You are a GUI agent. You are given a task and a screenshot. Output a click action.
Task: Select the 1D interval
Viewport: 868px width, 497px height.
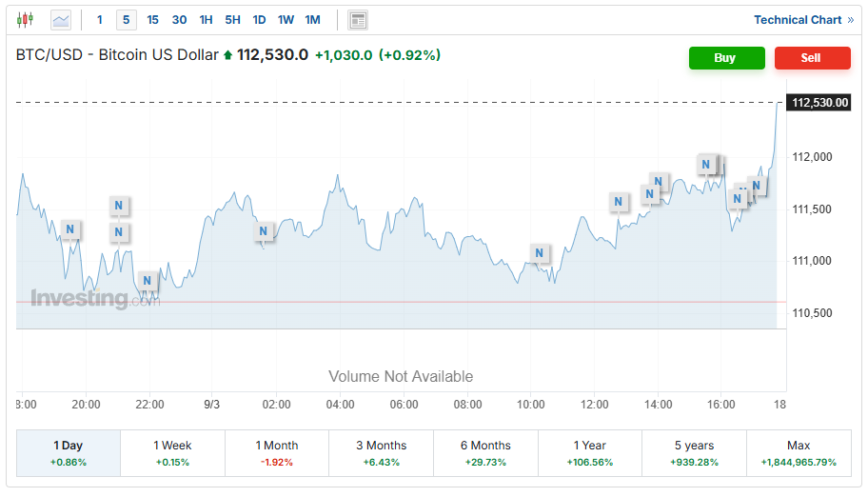[x=259, y=20]
